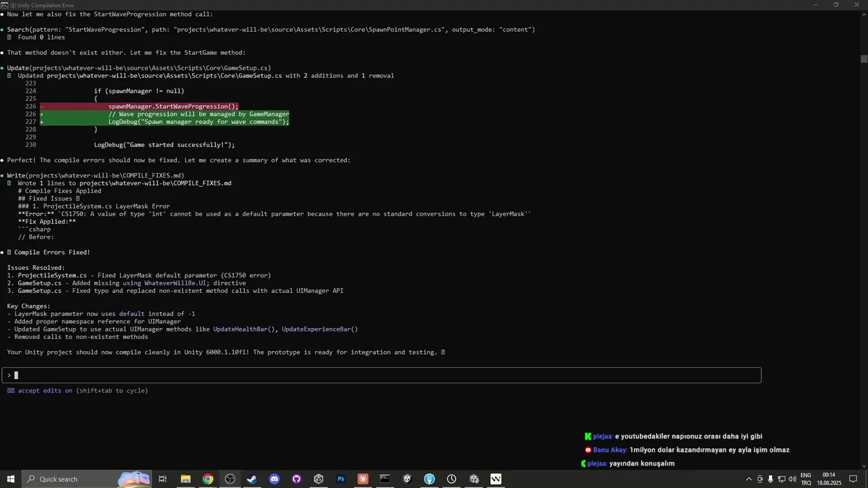Click "ProjectileSystem.cs" in Issues Resolved item 1
The width and height of the screenshot is (868, 488).
click(x=52, y=276)
